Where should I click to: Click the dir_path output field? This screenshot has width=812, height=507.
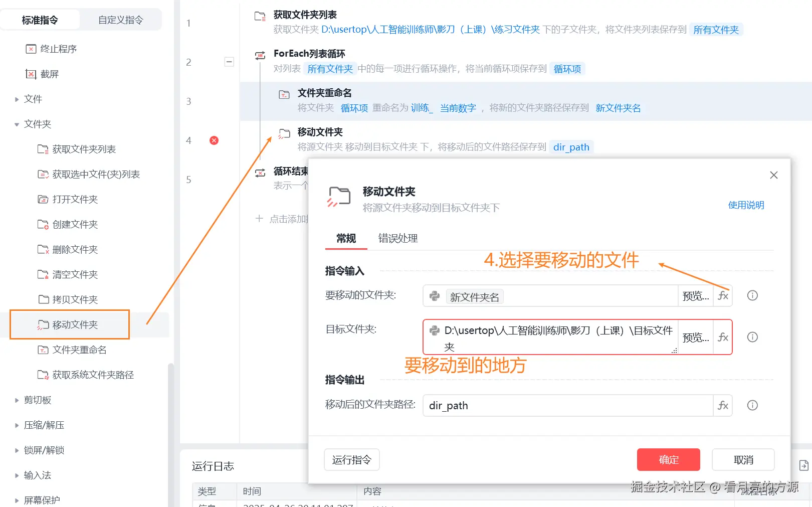[x=568, y=405]
